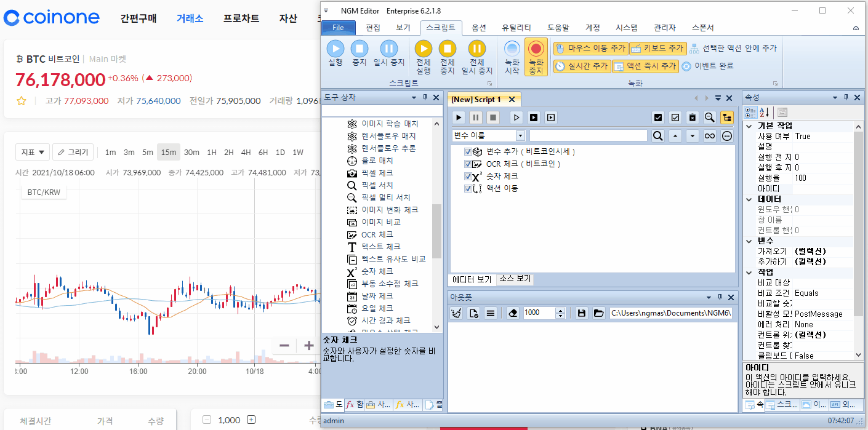Toggle the 액션 즉시 추가 recording option
868x430 pixels.
coord(645,66)
